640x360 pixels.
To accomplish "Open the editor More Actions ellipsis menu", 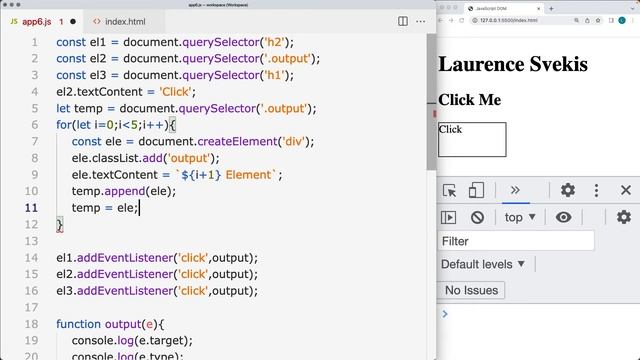I will click(x=420, y=21).
